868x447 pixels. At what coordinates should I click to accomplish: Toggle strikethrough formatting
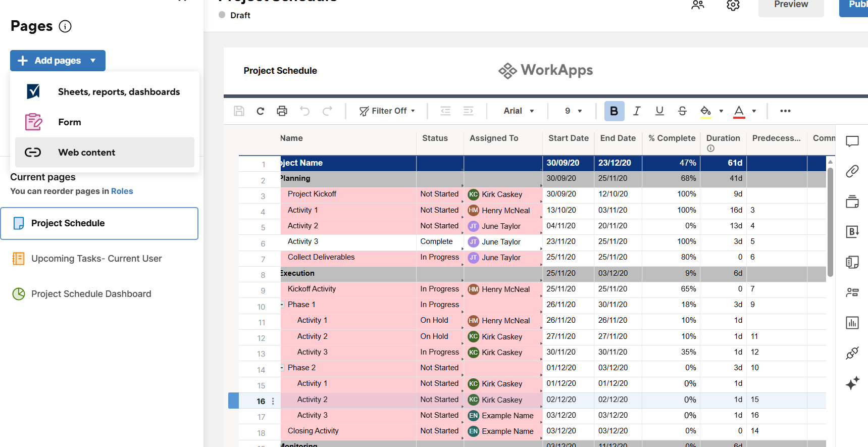tap(682, 111)
